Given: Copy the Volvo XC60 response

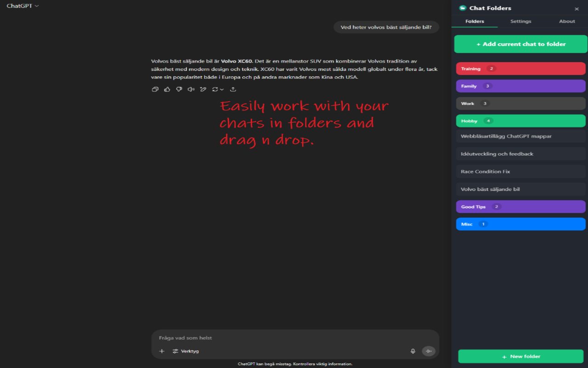Looking at the screenshot, I should (x=155, y=89).
